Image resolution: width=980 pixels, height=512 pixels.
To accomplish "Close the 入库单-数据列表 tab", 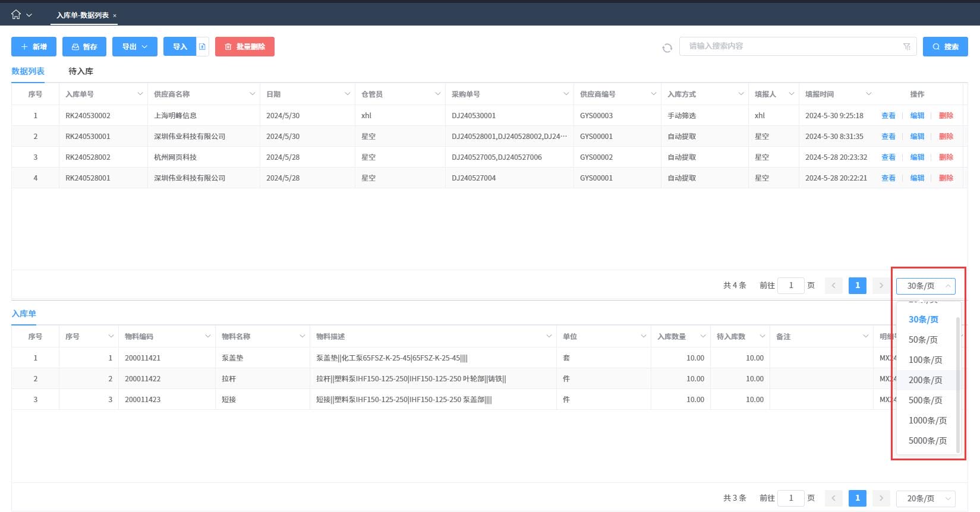I will coord(115,15).
